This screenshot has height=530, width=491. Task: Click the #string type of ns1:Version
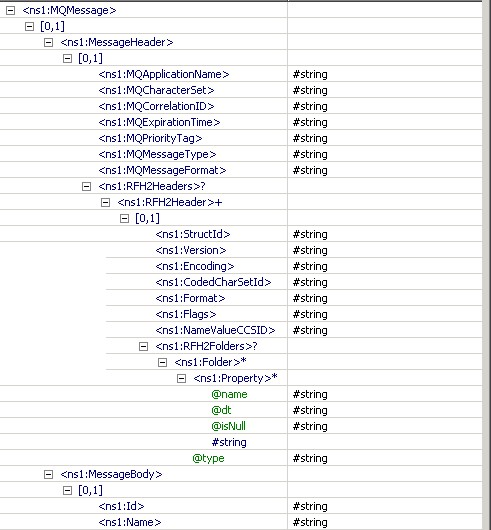pos(310,250)
